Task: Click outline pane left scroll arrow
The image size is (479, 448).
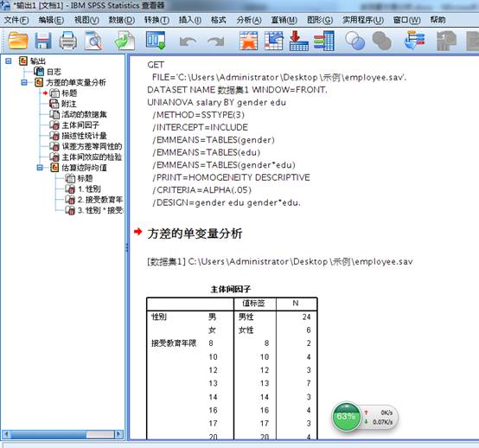Action: pyautogui.click(x=6, y=434)
